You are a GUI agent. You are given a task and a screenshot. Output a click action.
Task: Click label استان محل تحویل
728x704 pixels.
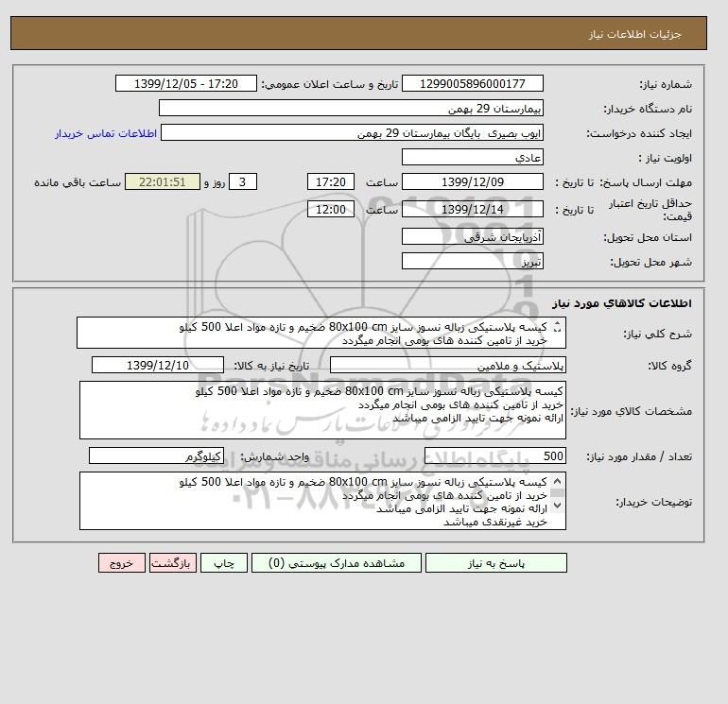click(x=648, y=237)
